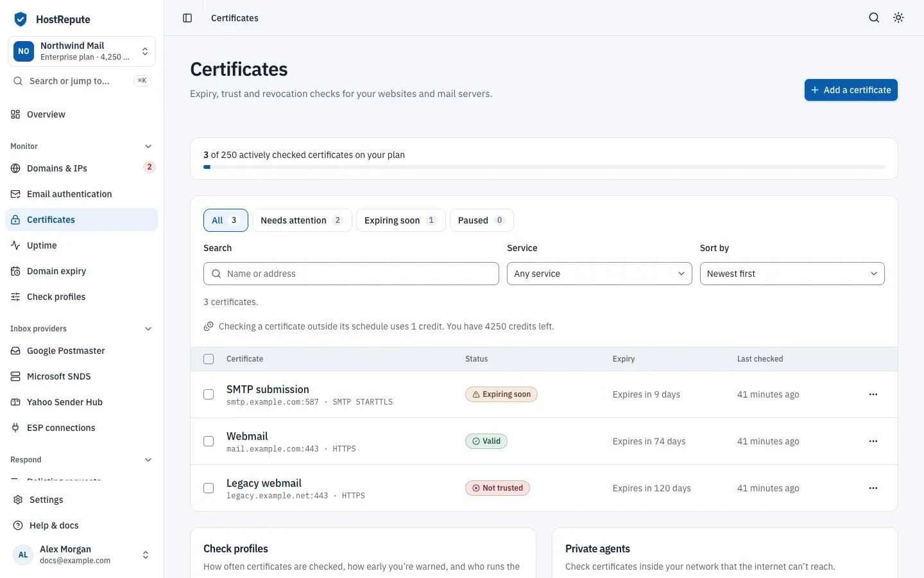Click the AL user avatar
Screen dimensions: 924x578
[23, 555]
